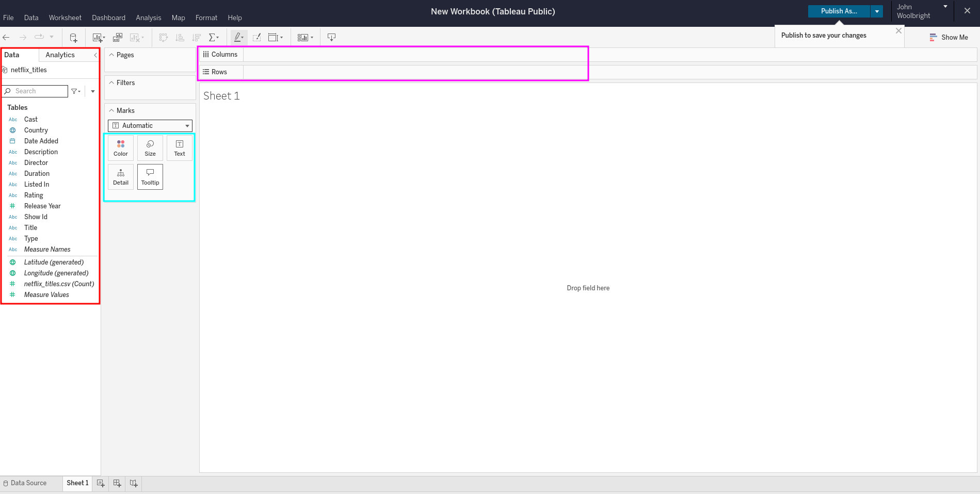980x494 pixels.
Task: Switch to the Analytics tab
Action: click(x=60, y=55)
